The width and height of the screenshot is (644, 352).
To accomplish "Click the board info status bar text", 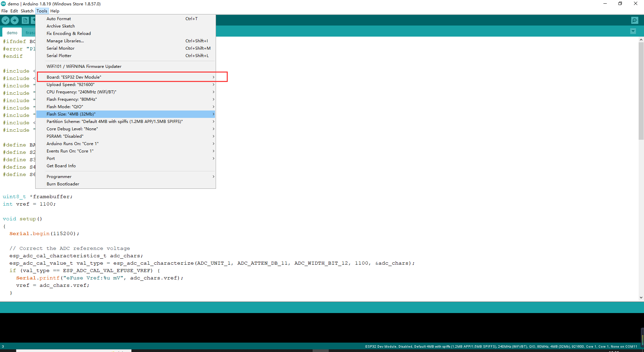I will click(x=501, y=347).
